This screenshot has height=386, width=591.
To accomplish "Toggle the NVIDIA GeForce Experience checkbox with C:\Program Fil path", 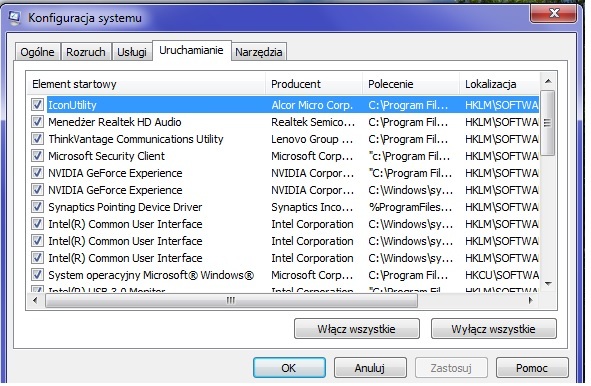I will point(37,172).
